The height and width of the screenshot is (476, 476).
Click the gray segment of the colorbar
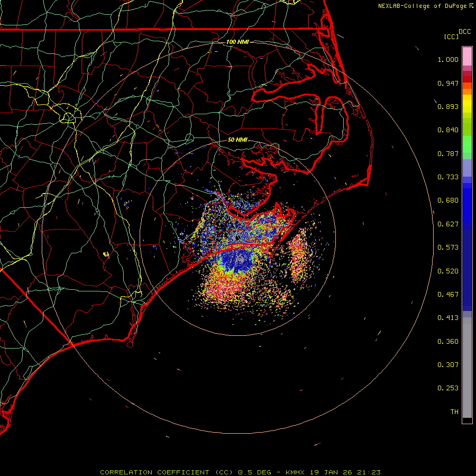click(467, 368)
